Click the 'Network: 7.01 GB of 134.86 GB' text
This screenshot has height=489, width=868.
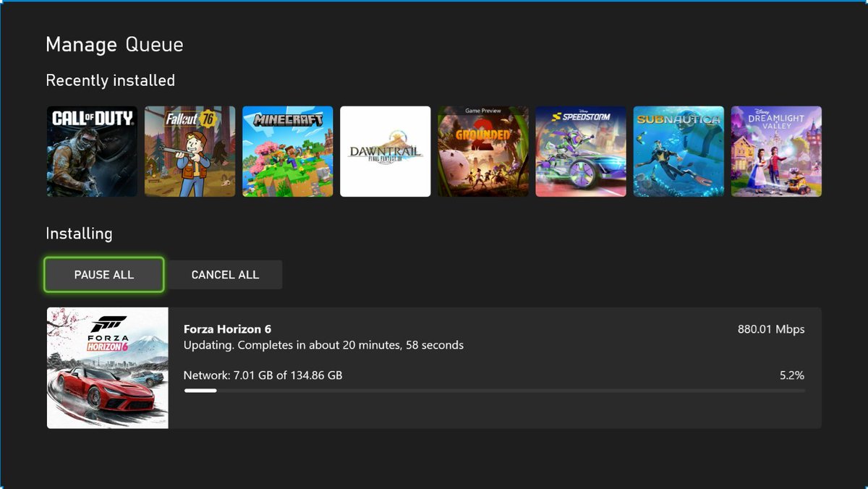pos(263,375)
